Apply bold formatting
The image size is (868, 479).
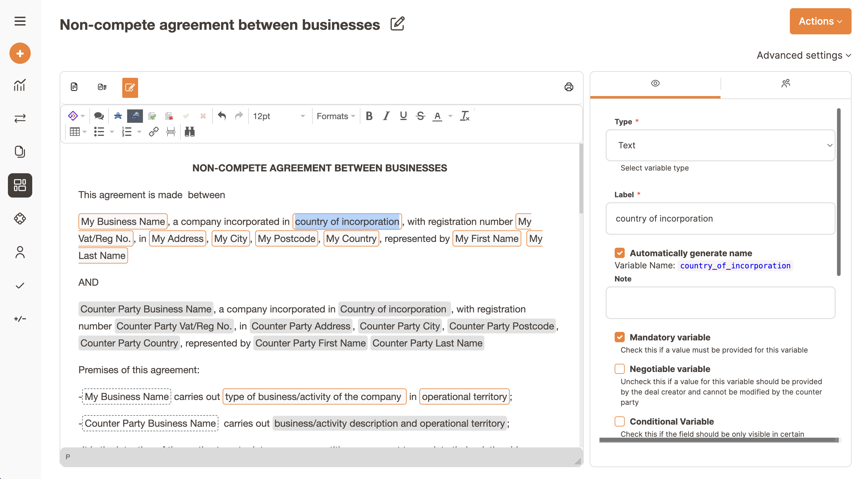click(x=369, y=116)
